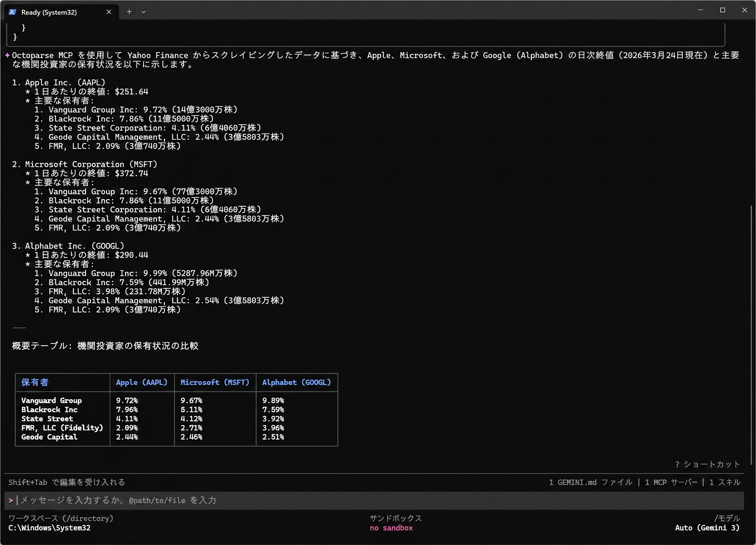Click Apple closing price '$251.64'
Image resolution: width=756 pixels, height=545 pixels.
131,92
